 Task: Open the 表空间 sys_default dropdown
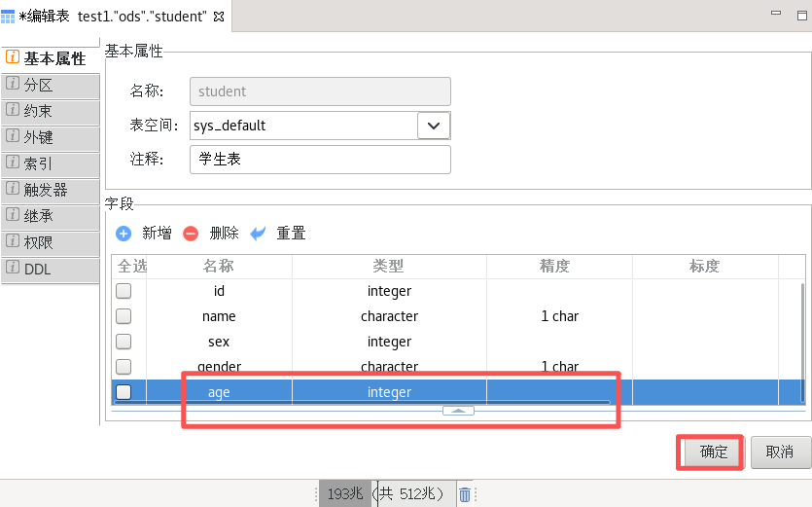(x=434, y=126)
